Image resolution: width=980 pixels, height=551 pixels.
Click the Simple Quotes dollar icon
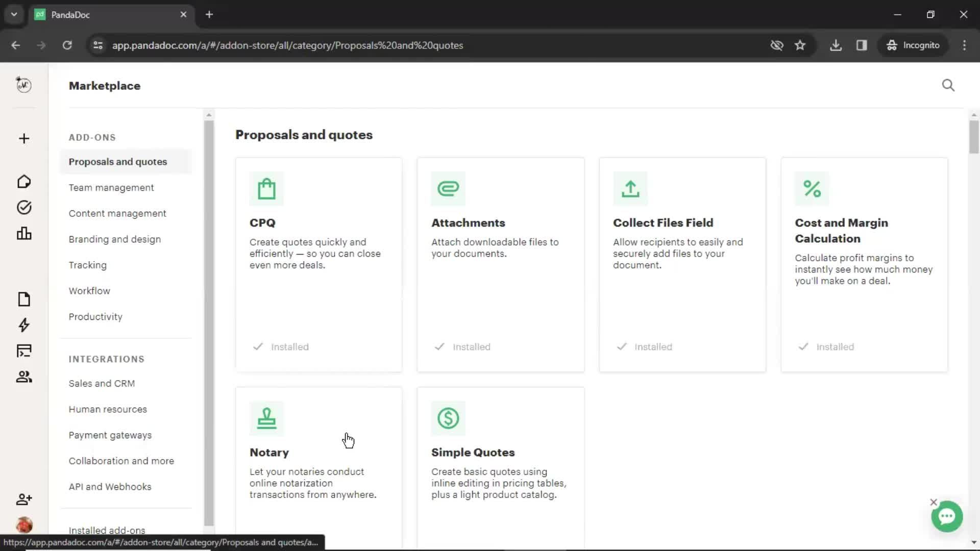click(448, 418)
